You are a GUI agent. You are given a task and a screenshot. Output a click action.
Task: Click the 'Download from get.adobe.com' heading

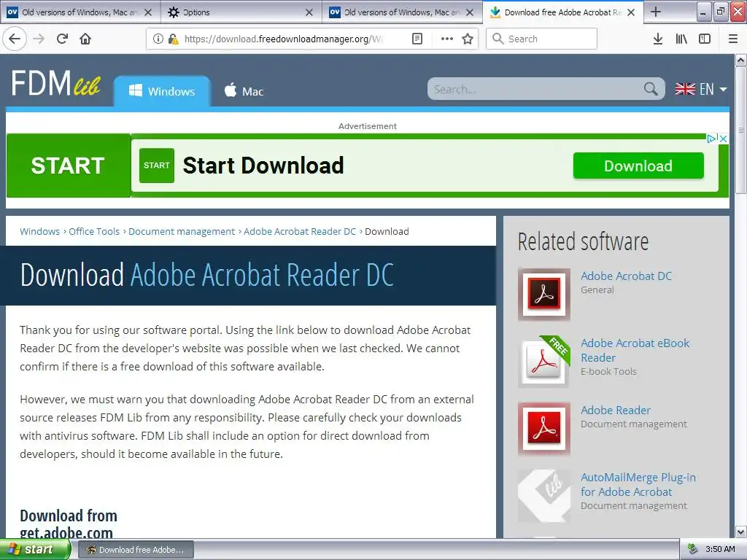pyautogui.click(x=68, y=524)
